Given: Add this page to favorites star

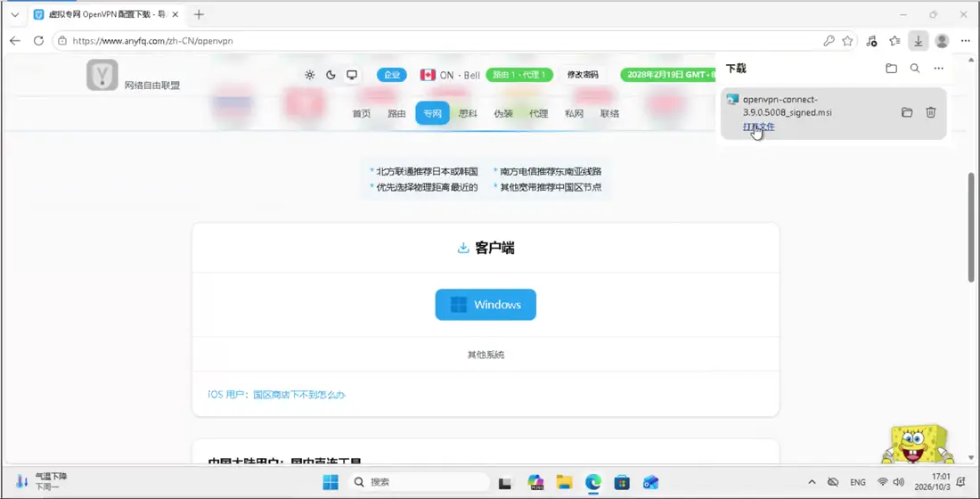Looking at the screenshot, I should click(x=847, y=41).
